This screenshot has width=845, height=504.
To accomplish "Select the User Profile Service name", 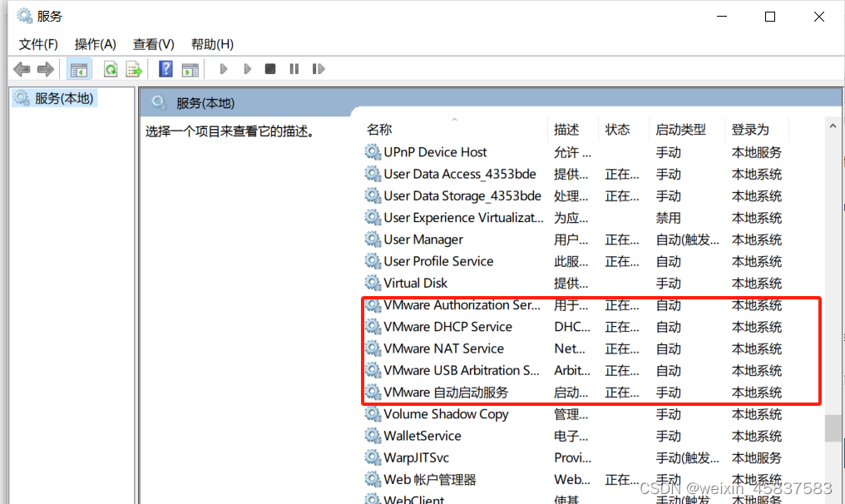I will (x=438, y=261).
